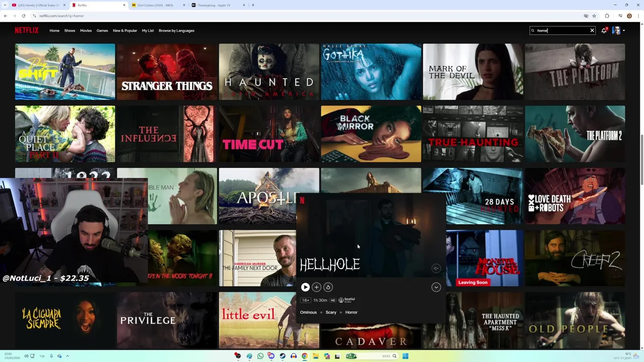The image size is (644, 362).
Task: Focus the Netflix search input field
Action: pyautogui.click(x=562, y=31)
